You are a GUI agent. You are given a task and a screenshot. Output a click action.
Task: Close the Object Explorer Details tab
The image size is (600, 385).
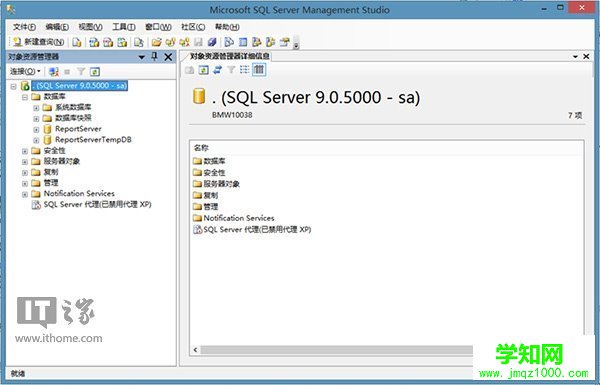(586, 56)
